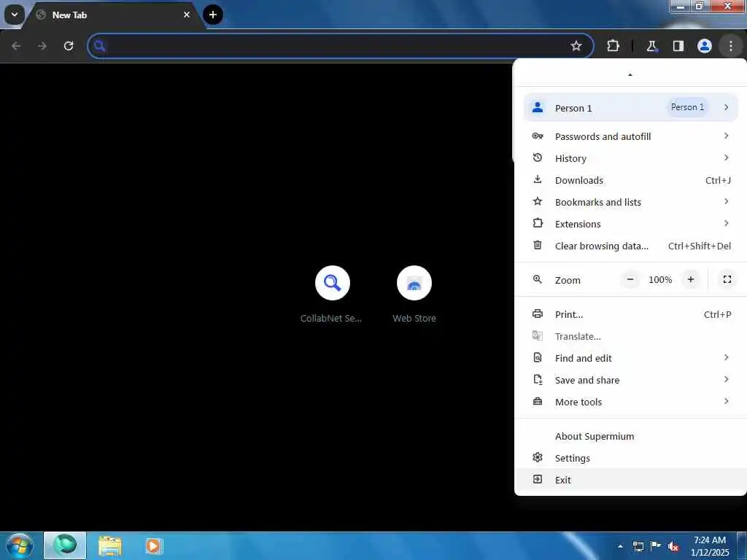
Task: Expand the Save and share chevron
Action: point(726,379)
